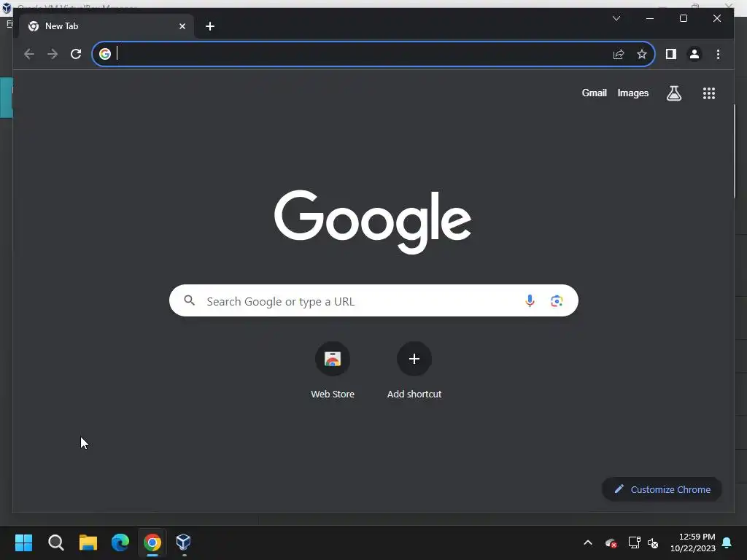Image resolution: width=747 pixels, height=560 pixels.
Task: Select the New Tab tab
Action: click(107, 26)
